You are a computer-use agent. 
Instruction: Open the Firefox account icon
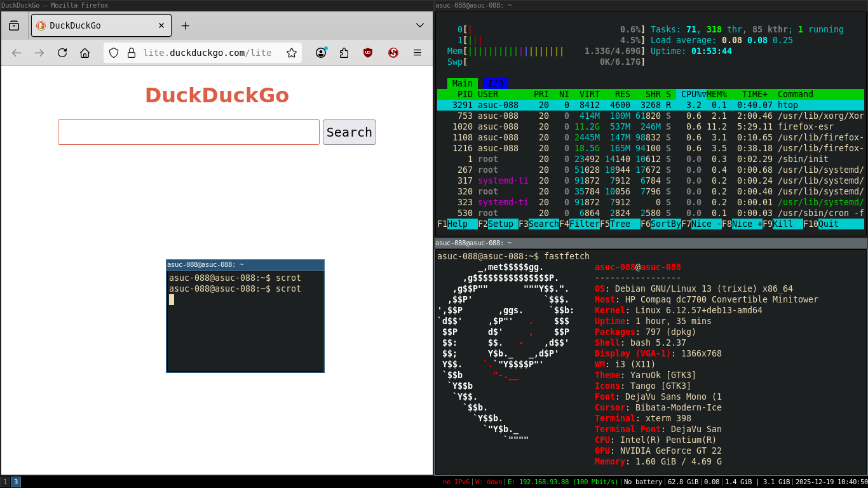(x=321, y=53)
